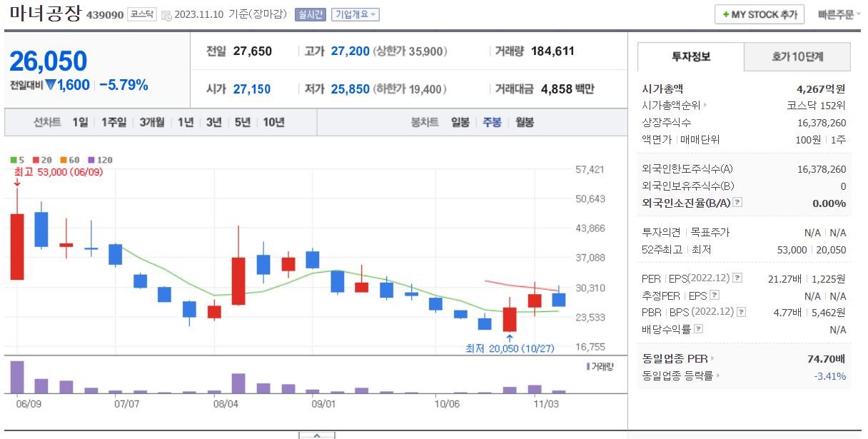Select the 1주일 line chart period

click(113, 122)
